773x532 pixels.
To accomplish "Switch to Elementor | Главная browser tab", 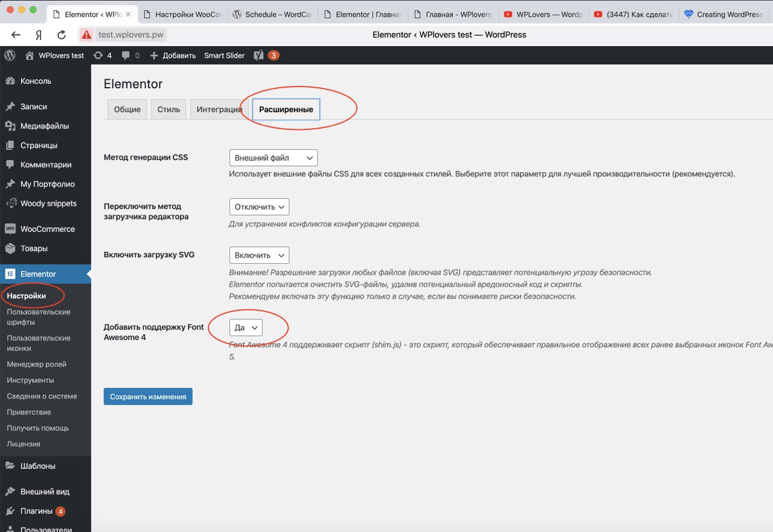I will [362, 14].
